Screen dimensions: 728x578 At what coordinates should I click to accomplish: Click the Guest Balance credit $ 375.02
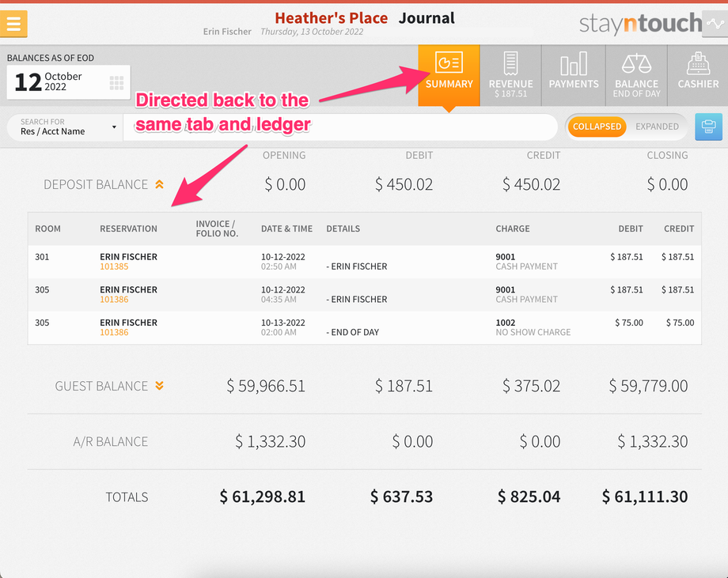click(x=532, y=386)
